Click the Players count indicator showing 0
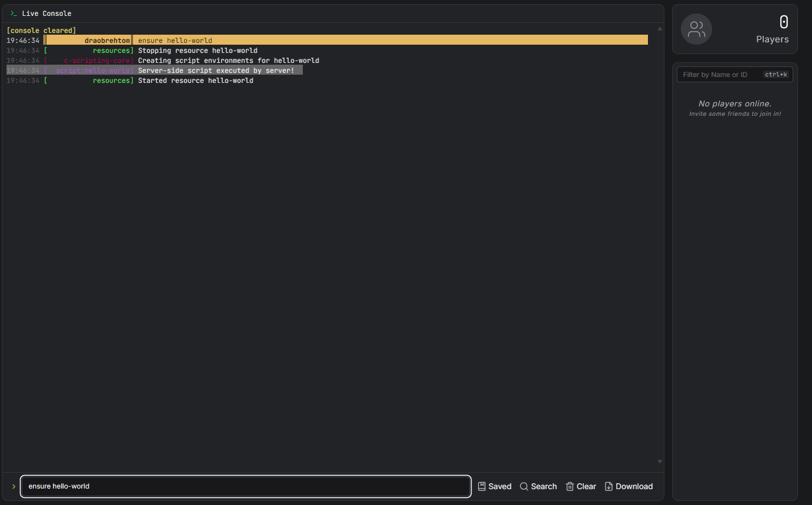812x505 pixels. click(x=784, y=22)
